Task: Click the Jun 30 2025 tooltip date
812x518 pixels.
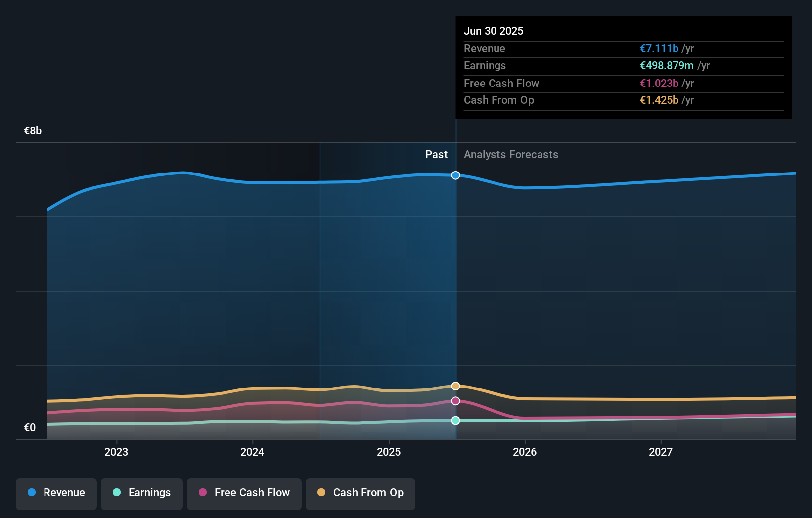Action: pyautogui.click(x=494, y=31)
